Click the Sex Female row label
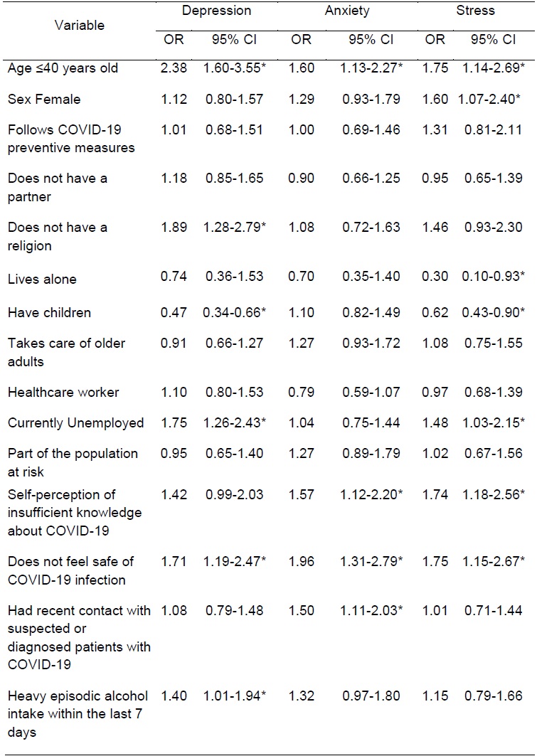This screenshot has height=756, width=537. coord(44,99)
